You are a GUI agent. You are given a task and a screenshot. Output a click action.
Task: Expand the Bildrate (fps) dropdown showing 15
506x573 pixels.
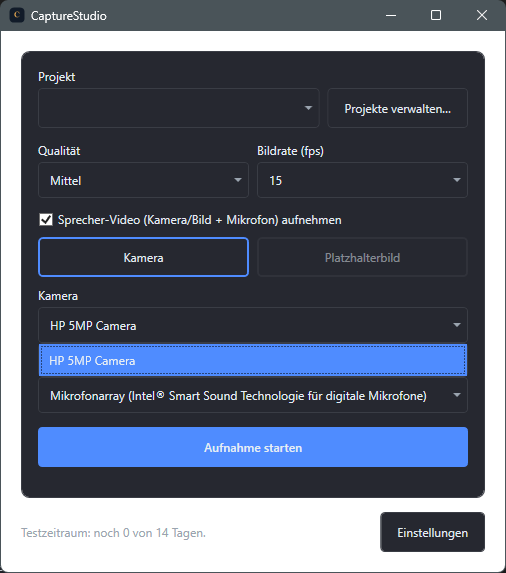pos(362,180)
